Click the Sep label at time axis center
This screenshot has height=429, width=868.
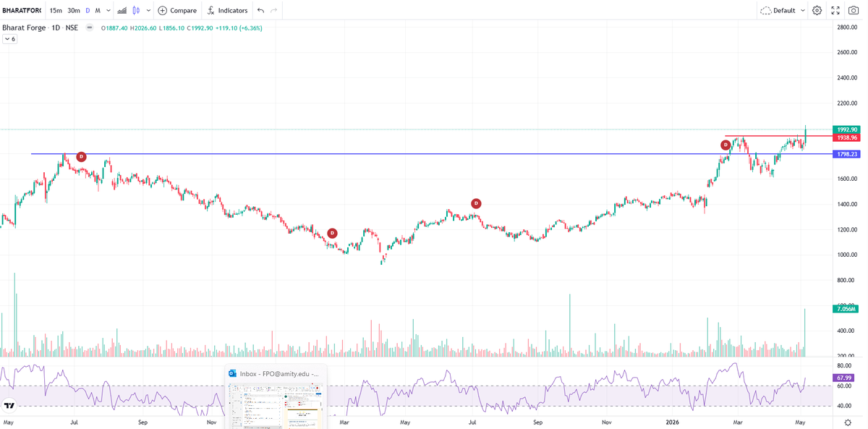pos(537,422)
